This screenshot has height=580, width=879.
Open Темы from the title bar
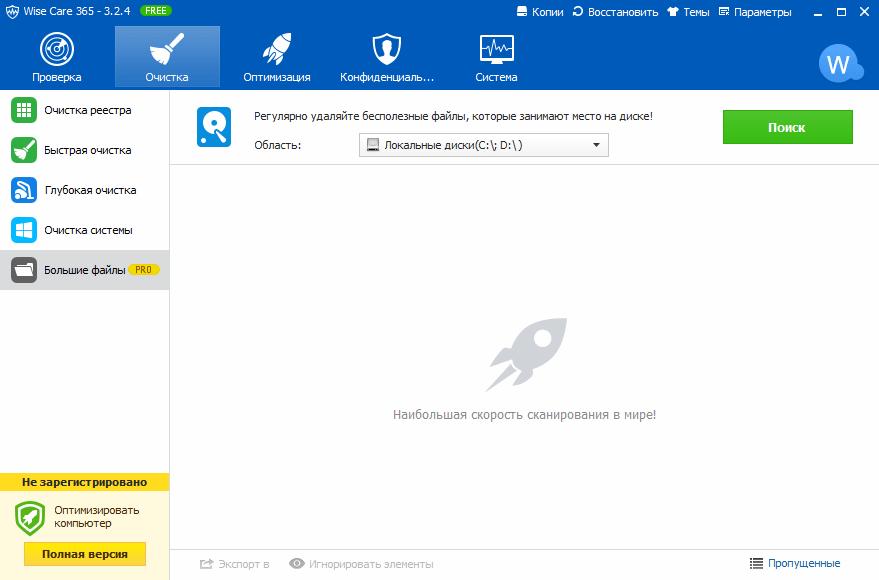coord(696,12)
